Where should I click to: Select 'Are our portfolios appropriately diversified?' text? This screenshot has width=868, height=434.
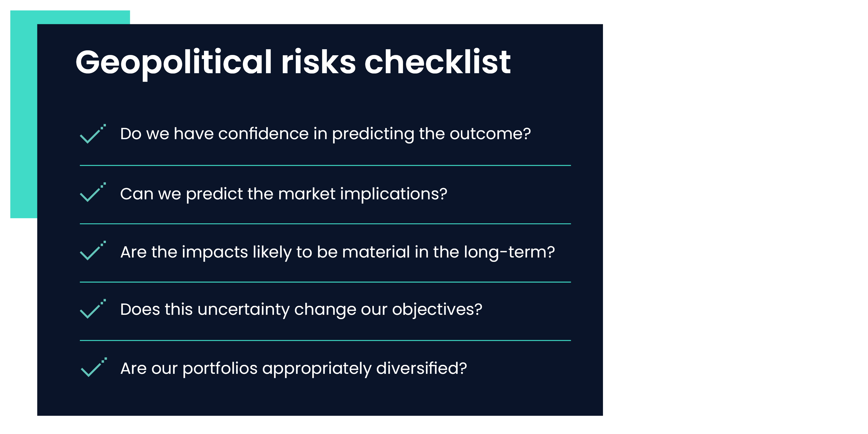pos(293,368)
